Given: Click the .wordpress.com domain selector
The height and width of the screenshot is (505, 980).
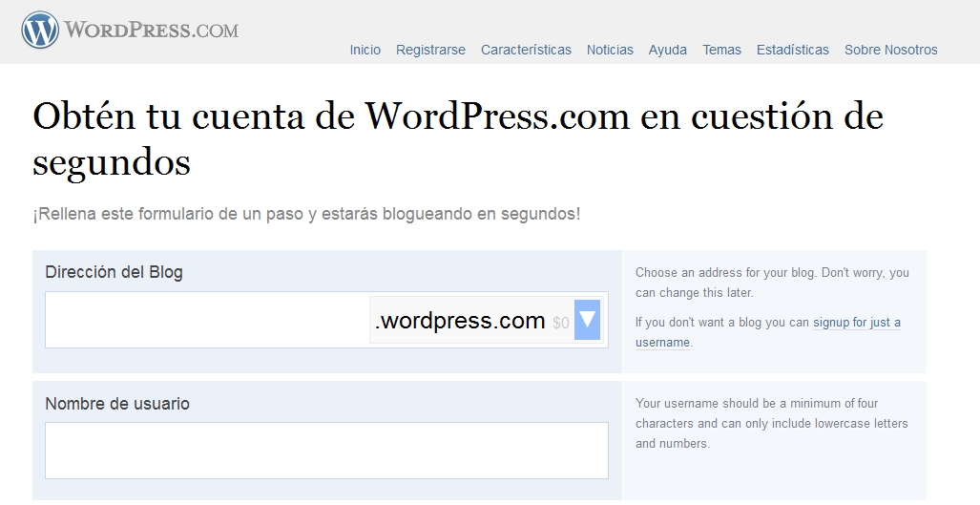Looking at the screenshot, I should pyautogui.click(x=486, y=320).
